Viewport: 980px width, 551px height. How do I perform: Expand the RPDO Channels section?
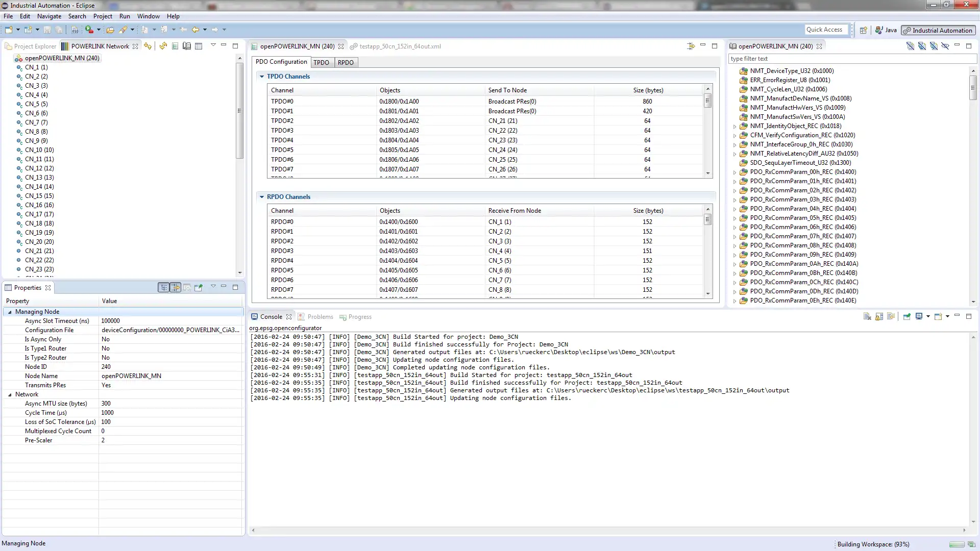(262, 196)
